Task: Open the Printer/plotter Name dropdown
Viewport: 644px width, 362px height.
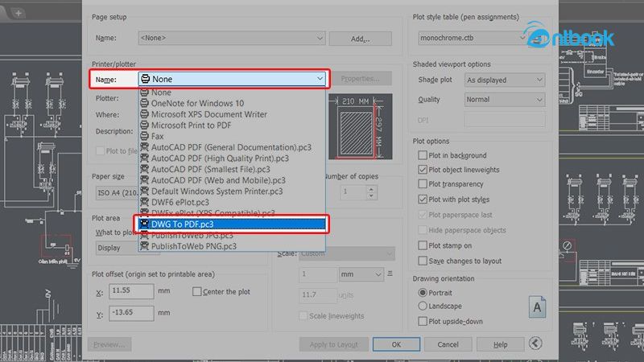Action: 232,79
